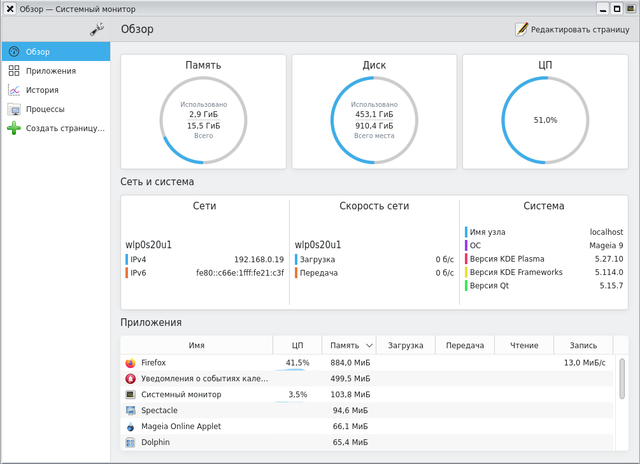This screenshot has width=640, height=464.
Task: Sort applications by Загрузка column
Action: click(x=405, y=345)
